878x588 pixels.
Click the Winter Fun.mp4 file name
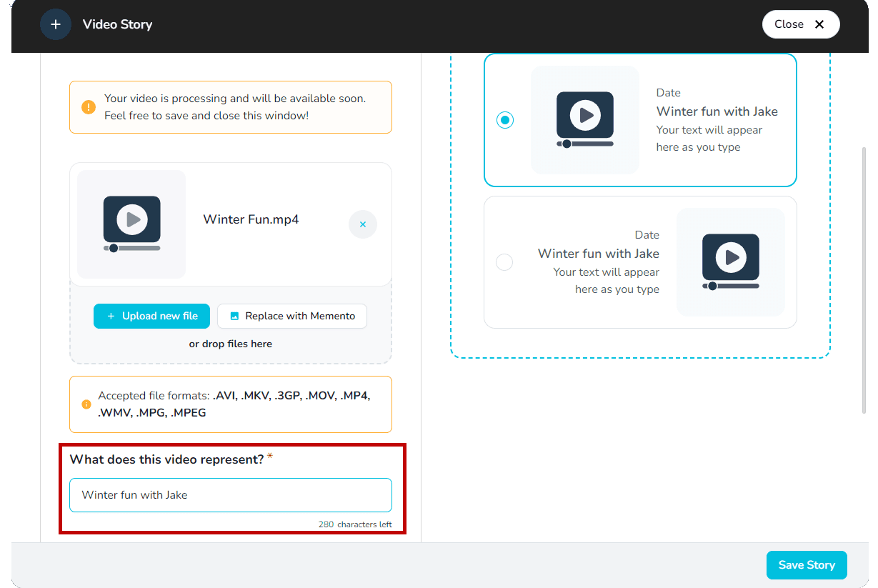point(251,219)
